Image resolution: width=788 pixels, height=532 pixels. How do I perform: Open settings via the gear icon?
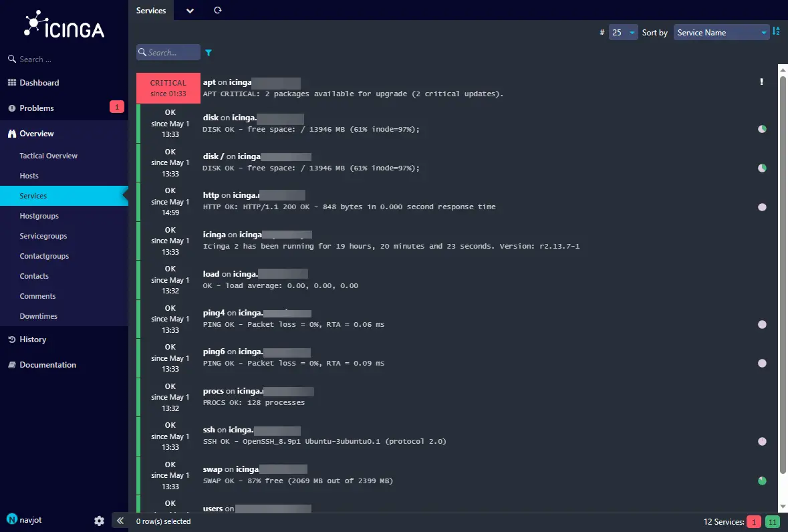tap(99, 521)
